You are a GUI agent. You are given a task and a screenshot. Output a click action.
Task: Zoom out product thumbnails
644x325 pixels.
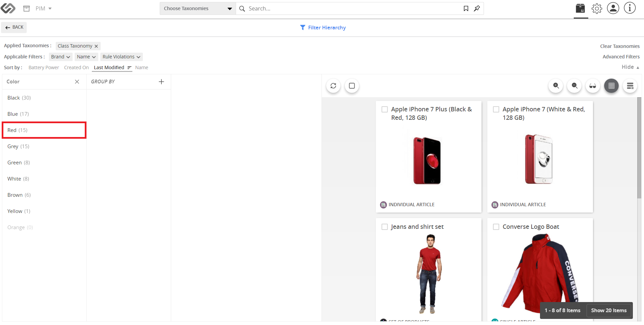coord(574,86)
